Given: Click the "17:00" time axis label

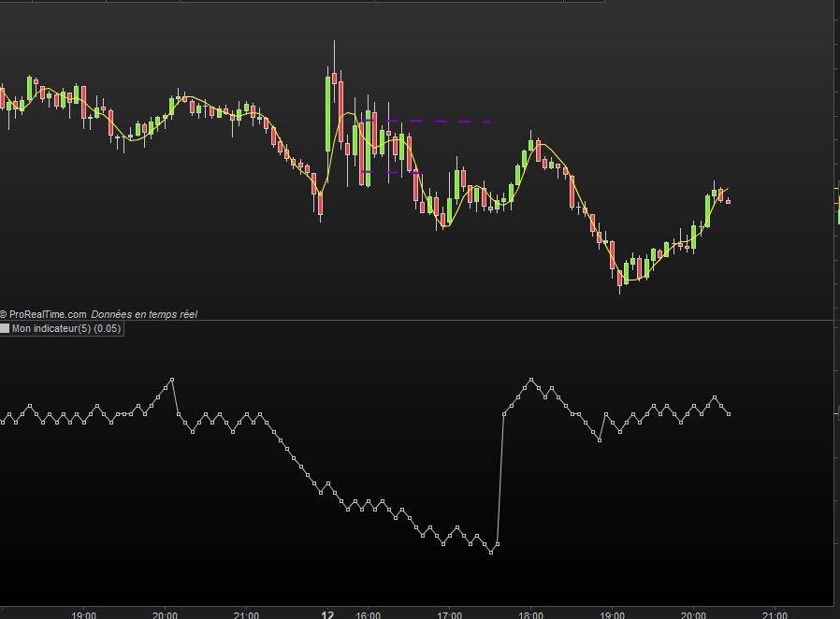Looking at the screenshot, I should [x=449, y=614].
